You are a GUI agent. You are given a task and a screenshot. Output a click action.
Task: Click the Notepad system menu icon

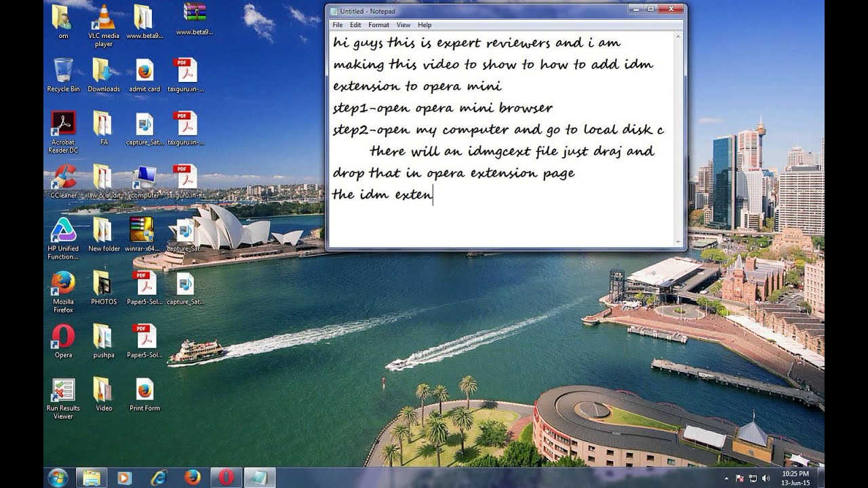point(334,11)
